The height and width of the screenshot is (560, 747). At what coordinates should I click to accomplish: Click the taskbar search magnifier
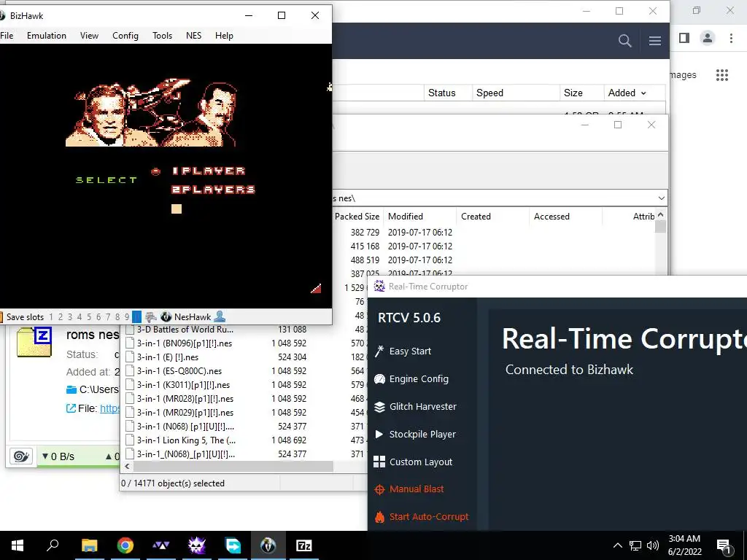53,545
